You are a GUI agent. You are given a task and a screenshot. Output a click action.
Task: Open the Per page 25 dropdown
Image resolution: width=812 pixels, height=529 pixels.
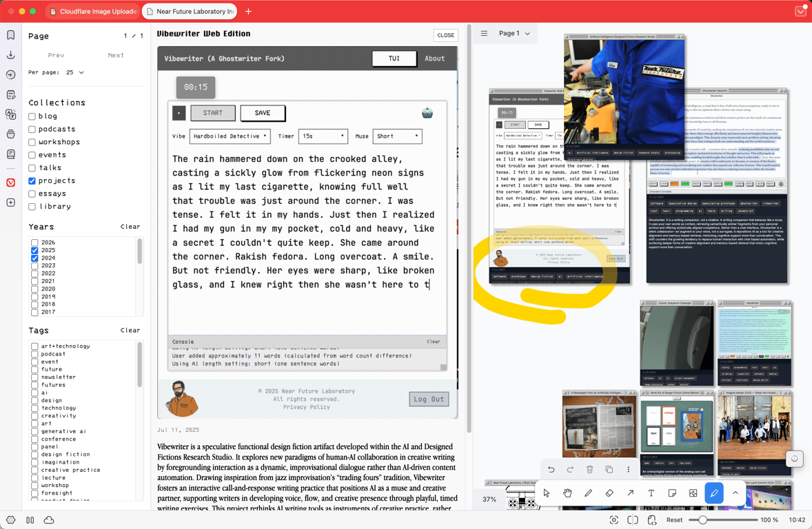coord(75,72)
